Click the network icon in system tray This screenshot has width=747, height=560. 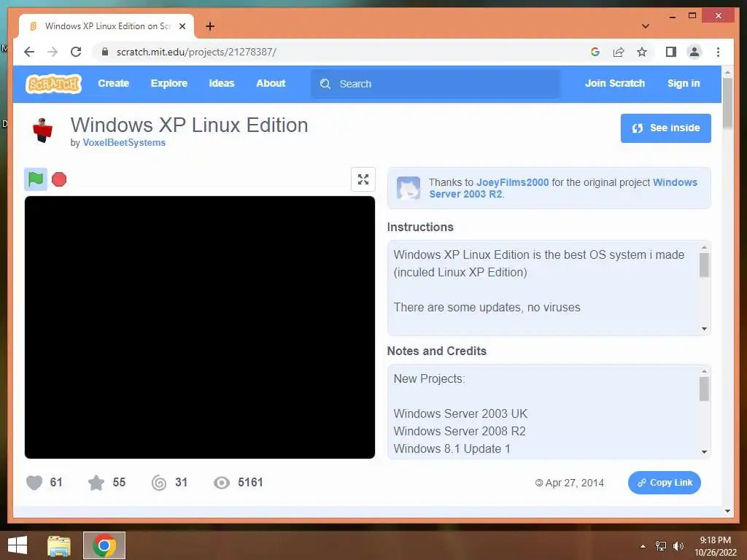[x=661, y=546]
